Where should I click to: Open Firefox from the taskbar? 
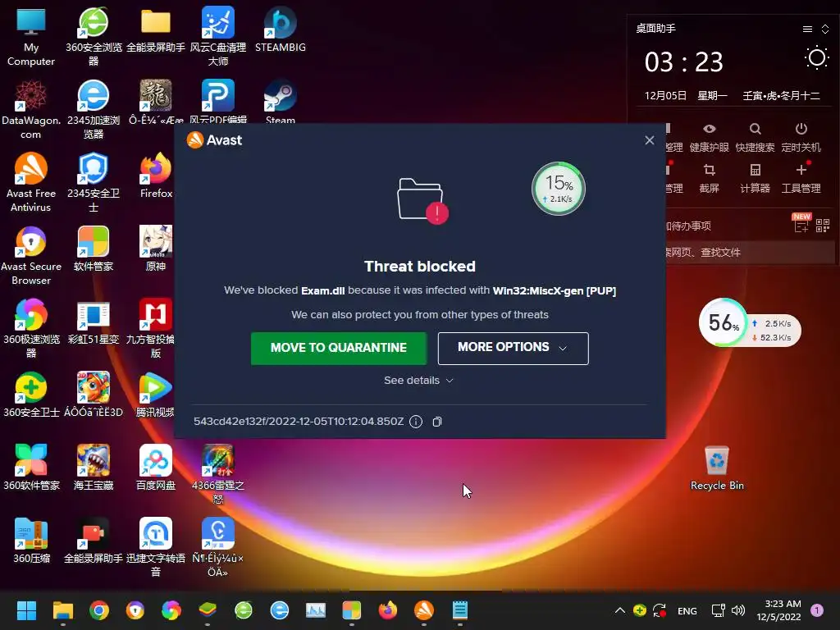(x=388, y=610)
